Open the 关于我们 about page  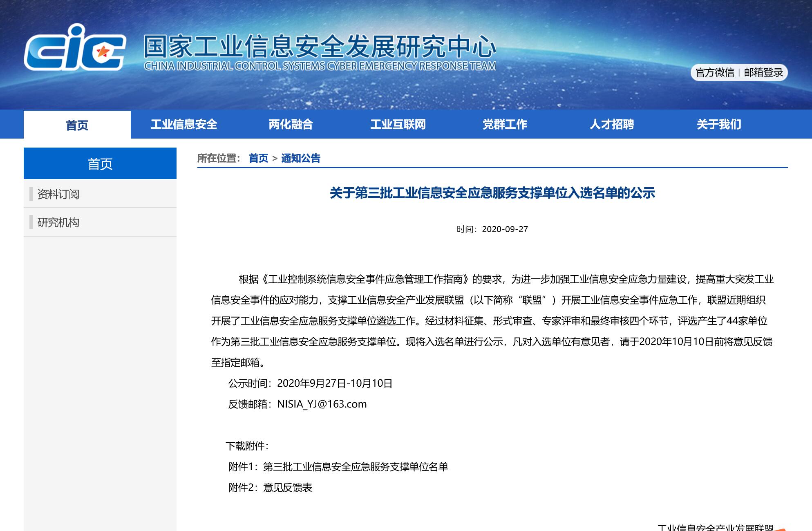[720, 125]
